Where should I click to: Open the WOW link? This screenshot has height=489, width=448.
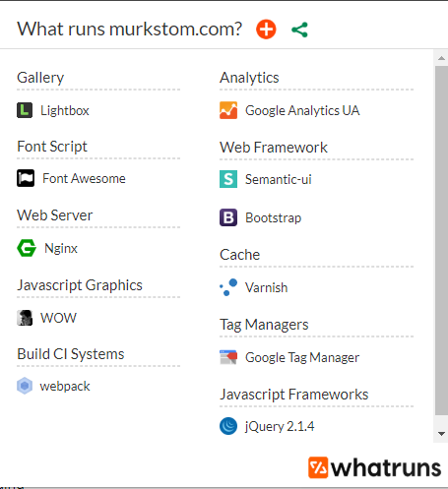coord(58,318)
